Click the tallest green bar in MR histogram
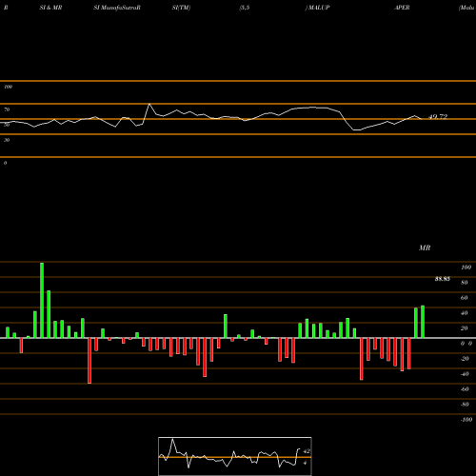This screenshot has height=476, width=476. coord(42,300)
